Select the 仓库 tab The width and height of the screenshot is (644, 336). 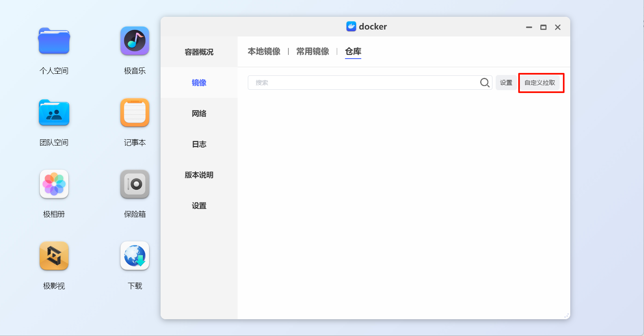(x=353, y=52)
